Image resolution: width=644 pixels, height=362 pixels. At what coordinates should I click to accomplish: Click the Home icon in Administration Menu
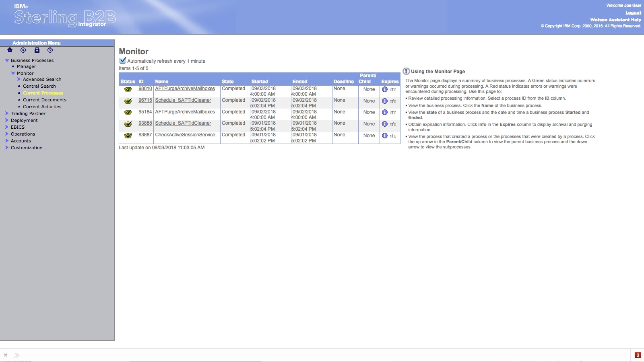pyautogui.click(x=10, y=50)
